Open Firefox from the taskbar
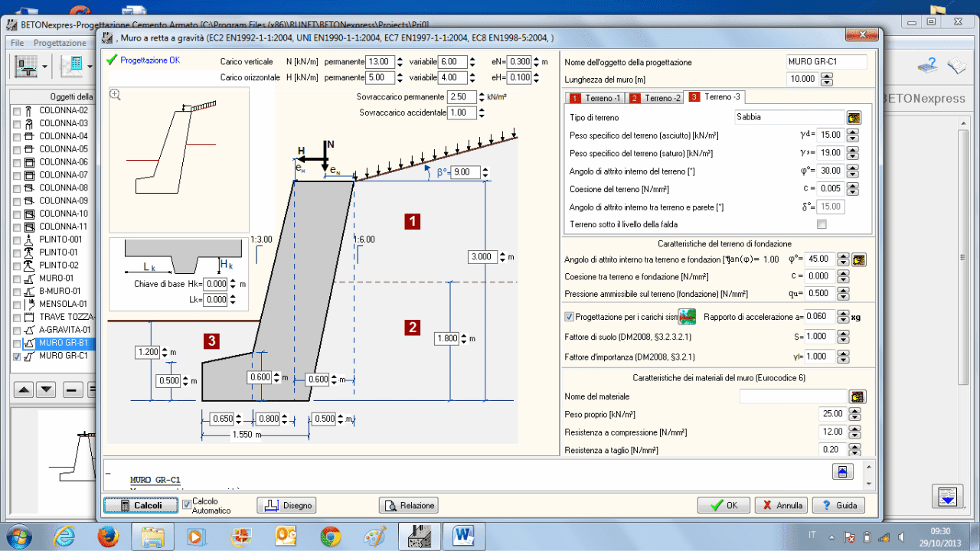980x551 pixels. (108, 536)
